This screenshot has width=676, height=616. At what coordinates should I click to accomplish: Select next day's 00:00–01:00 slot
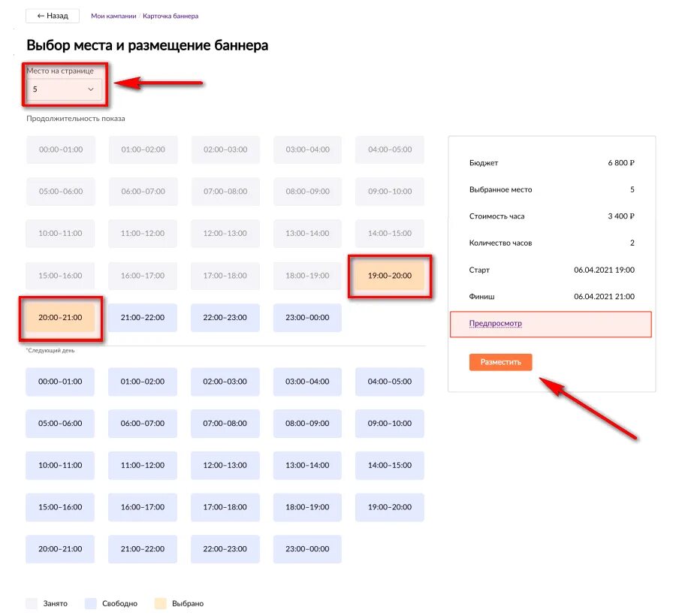(60, 382)
